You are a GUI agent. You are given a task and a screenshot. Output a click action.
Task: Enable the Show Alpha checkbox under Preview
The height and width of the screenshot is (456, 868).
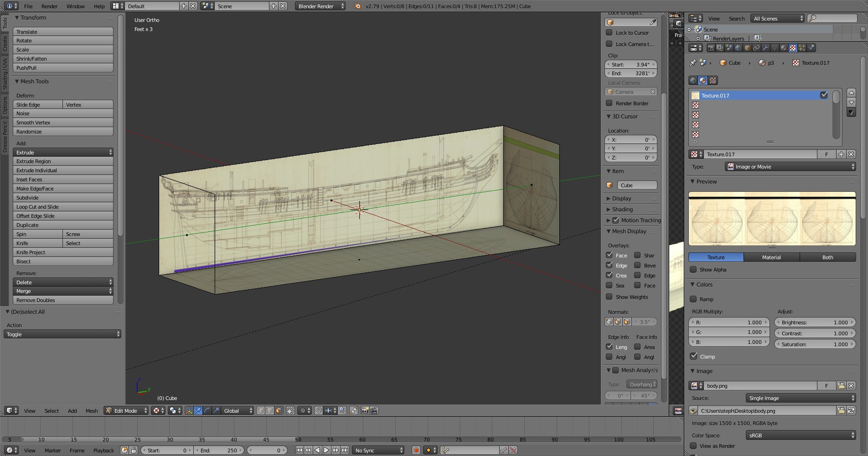tap(693, 270)
